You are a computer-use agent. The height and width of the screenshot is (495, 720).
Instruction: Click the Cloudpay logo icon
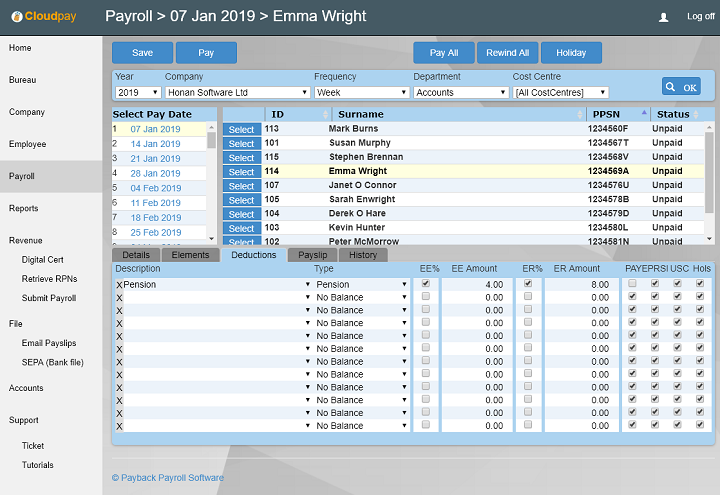17,17
